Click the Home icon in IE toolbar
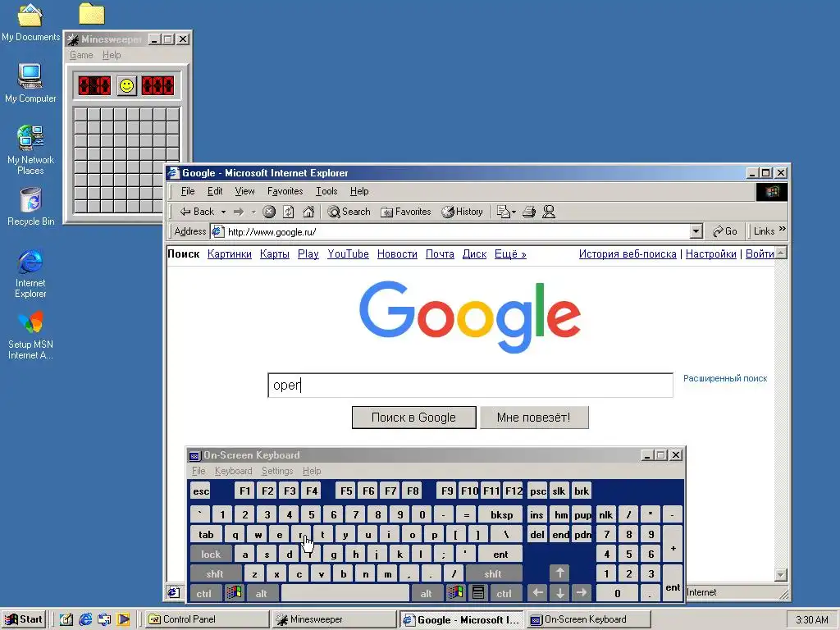This screenshot has width=840, height=630. click(x=308, y=212)
